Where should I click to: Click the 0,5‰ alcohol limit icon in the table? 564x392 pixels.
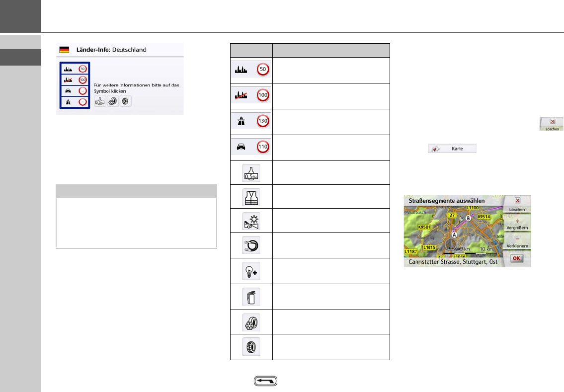click(251, 173)
